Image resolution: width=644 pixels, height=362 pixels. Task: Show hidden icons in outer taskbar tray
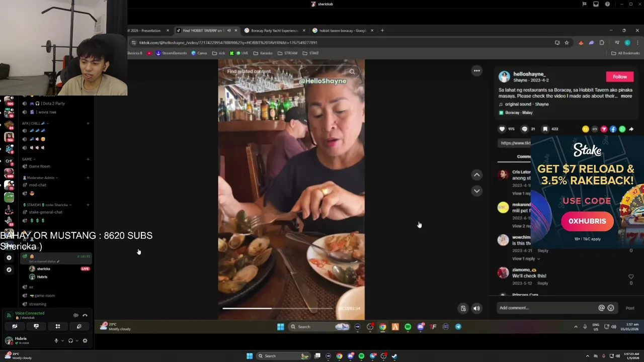588,356
